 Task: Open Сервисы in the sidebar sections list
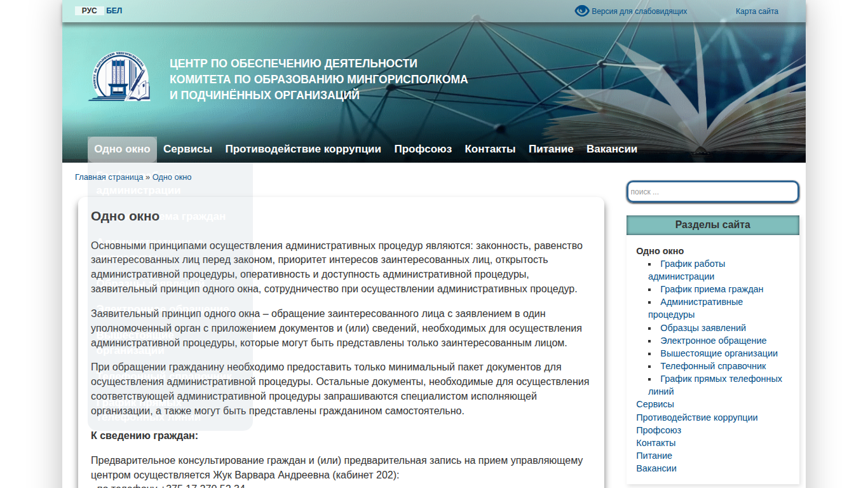[x=655, y=404]
